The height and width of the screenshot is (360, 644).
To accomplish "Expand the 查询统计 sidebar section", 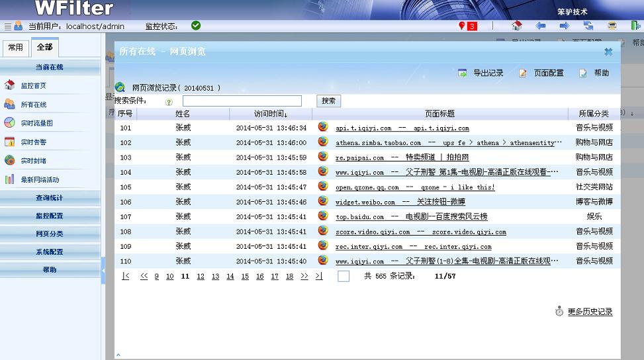I will click(x=50, y=198).
